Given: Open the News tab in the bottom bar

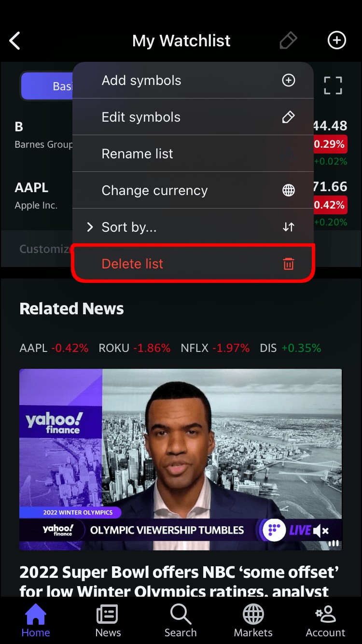Looking at the screenshot, I should click(x=108, y=621).
